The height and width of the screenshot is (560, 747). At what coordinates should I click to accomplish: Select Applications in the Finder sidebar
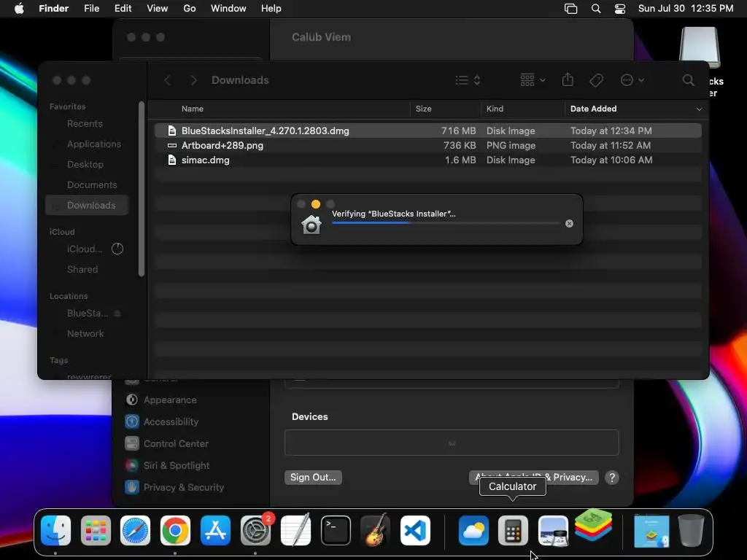point(94,144)
